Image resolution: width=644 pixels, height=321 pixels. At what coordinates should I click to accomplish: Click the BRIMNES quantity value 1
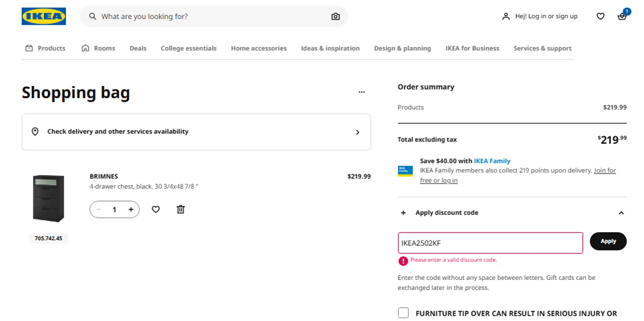(114, 209)
